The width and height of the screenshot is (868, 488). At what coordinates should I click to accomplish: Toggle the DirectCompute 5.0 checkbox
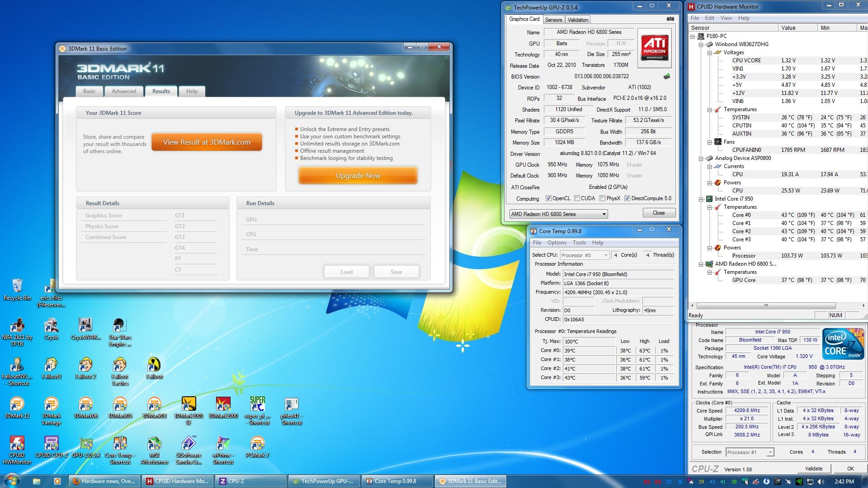pos(627,198)
